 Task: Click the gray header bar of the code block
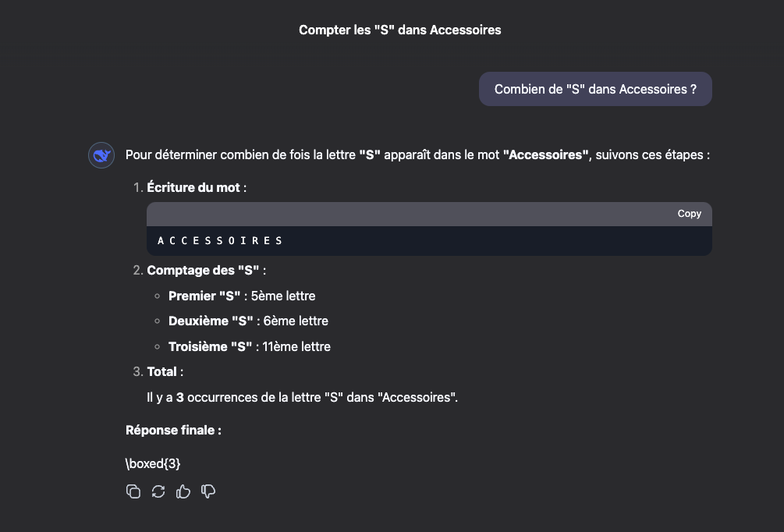coord(429,214)
